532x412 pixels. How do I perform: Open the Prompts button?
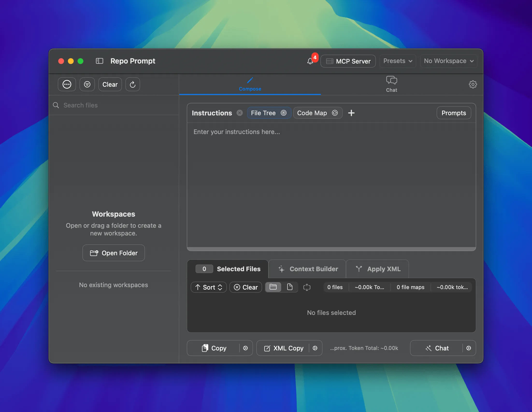(x=453, y=113)
